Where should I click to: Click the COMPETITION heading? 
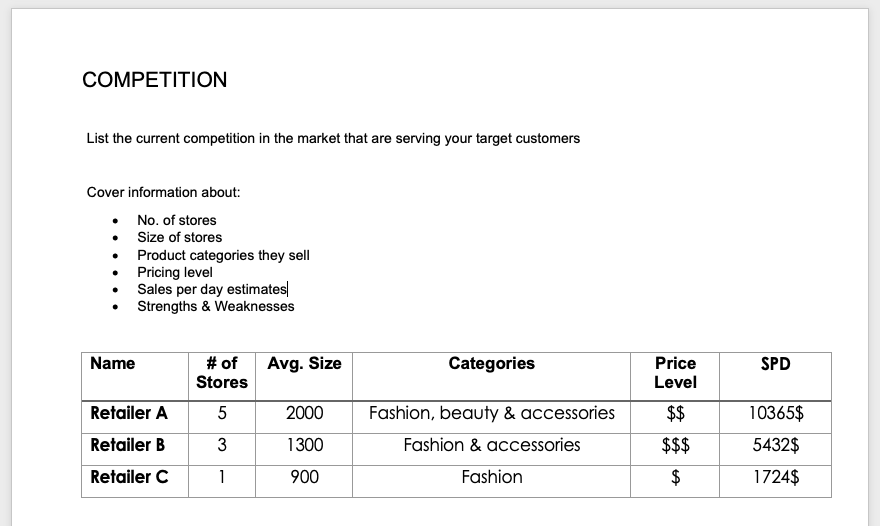pyautogui.click(x=154, y=80)
